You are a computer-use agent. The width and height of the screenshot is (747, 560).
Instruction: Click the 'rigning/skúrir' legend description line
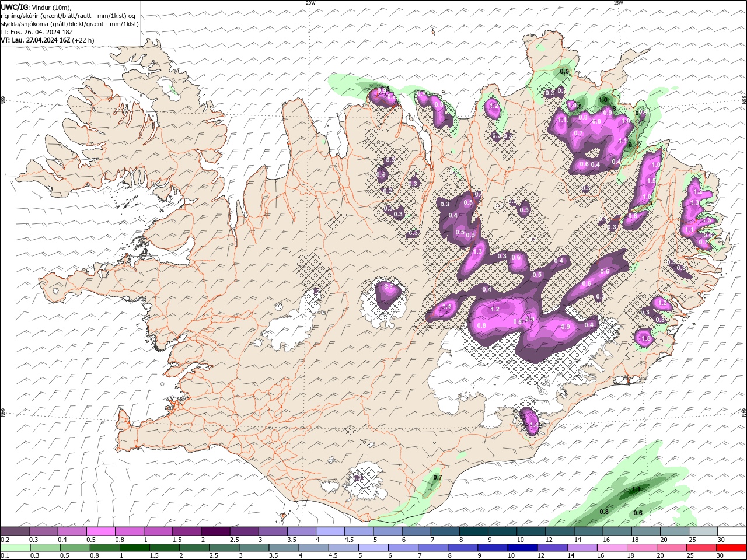click(68, 16)
